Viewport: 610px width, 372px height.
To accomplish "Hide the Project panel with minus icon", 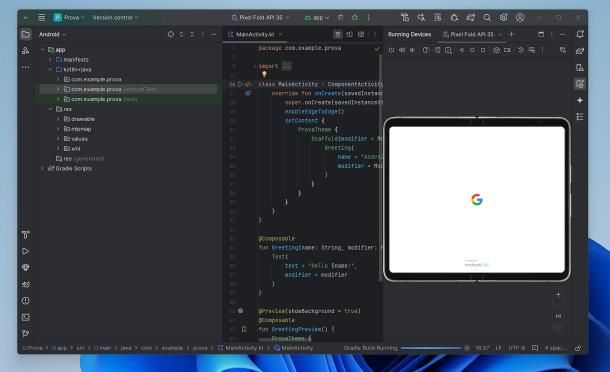I will pyautogui.click(x=213, y=35).
